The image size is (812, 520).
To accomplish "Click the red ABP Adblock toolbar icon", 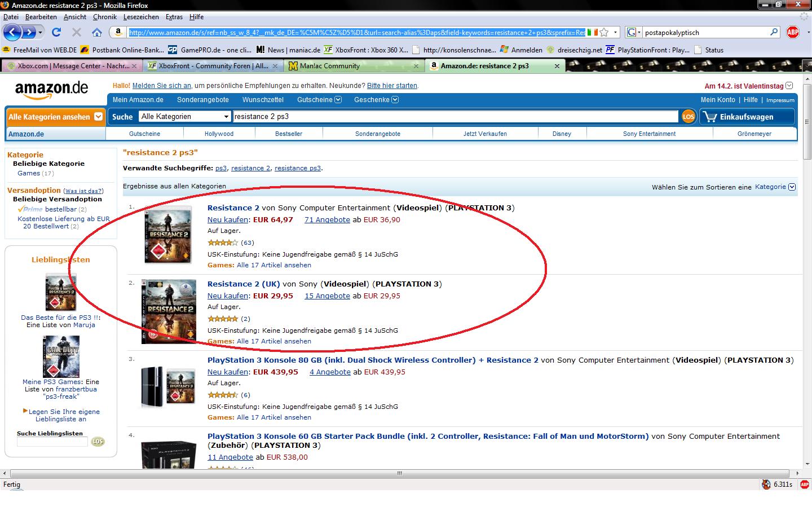I will (x=793, y=32).
